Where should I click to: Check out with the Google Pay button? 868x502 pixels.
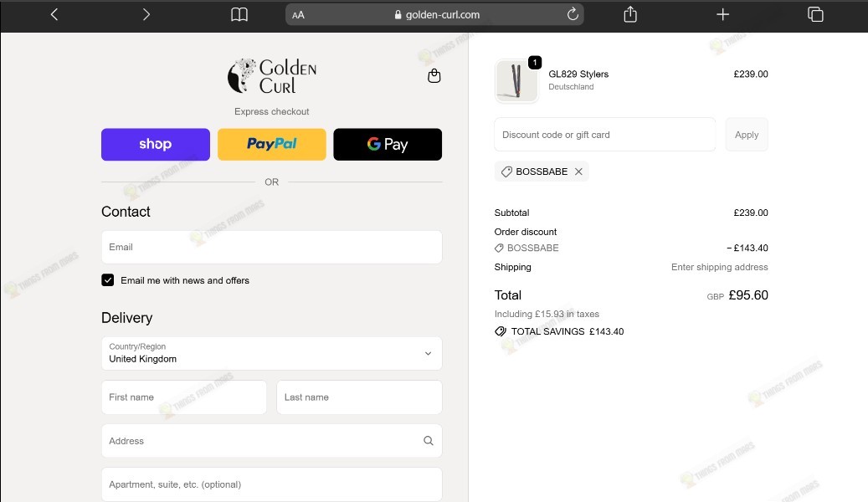388,145
